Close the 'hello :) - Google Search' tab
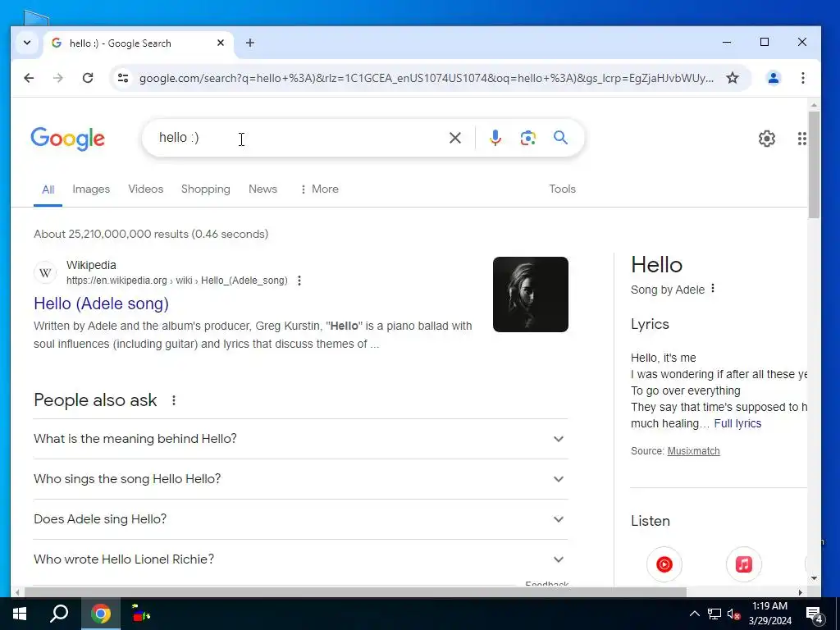Viewport: 840px width, 630px height. [220, 43]
